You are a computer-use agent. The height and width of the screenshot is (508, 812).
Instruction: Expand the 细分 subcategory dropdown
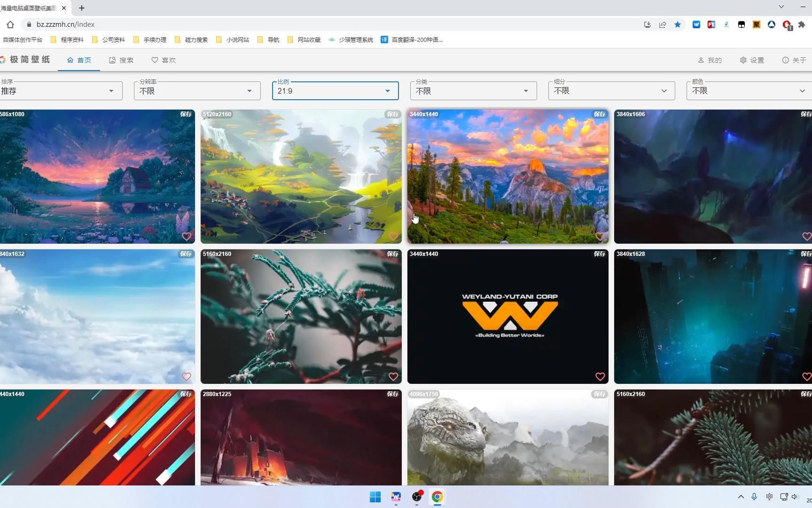(x=612, y=91)
